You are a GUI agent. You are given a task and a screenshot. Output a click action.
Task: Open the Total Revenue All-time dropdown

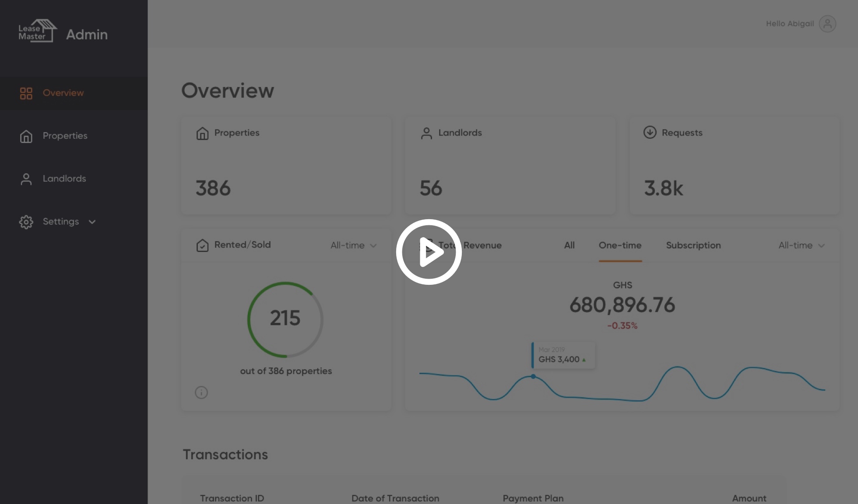click(x=801, y=245)
